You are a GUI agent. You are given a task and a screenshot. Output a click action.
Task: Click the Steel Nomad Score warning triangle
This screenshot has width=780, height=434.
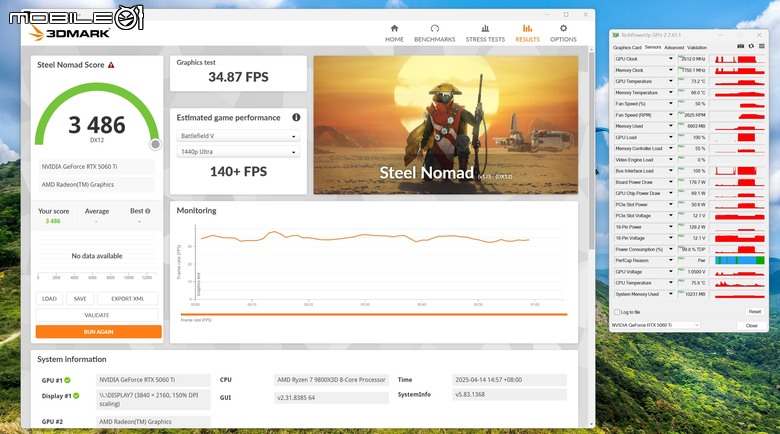[111, 65]
